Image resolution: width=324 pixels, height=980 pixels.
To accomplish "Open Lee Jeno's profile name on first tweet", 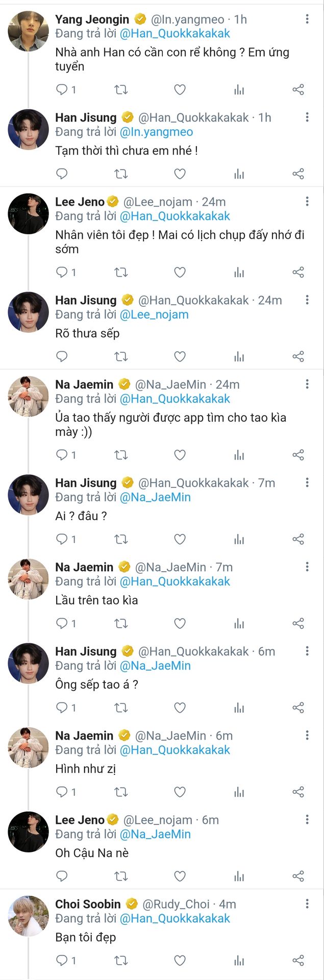I will [x=80, y=202].
